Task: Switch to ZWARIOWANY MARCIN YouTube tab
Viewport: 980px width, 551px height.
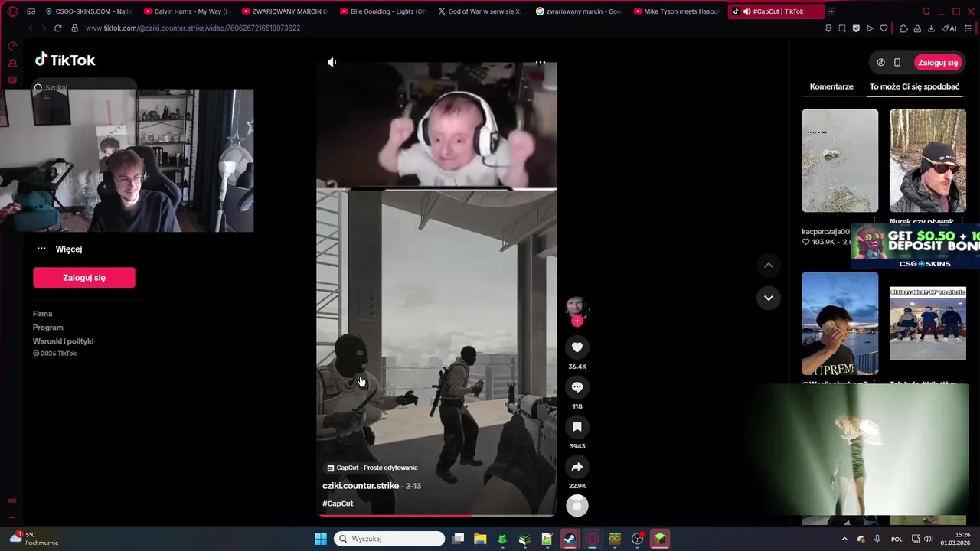Action: click(x=285, y=11)
